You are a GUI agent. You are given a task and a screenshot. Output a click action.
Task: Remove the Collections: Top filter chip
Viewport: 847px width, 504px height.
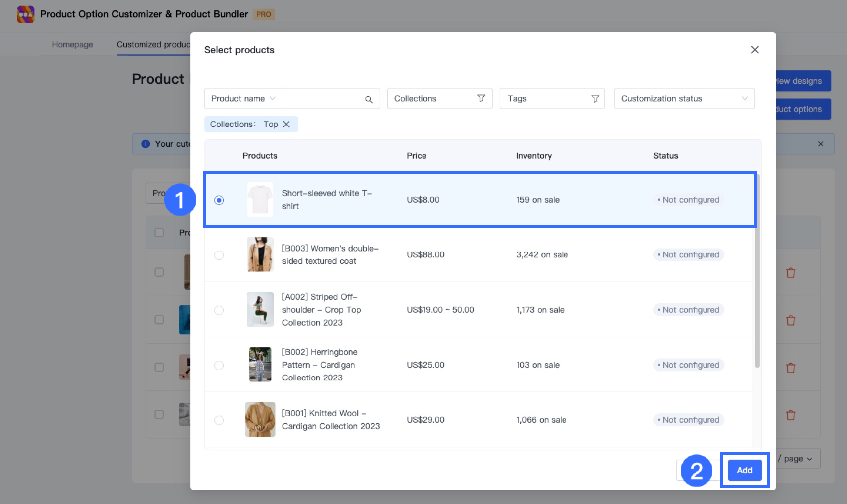pyautogui.click(x=286, y=125)
